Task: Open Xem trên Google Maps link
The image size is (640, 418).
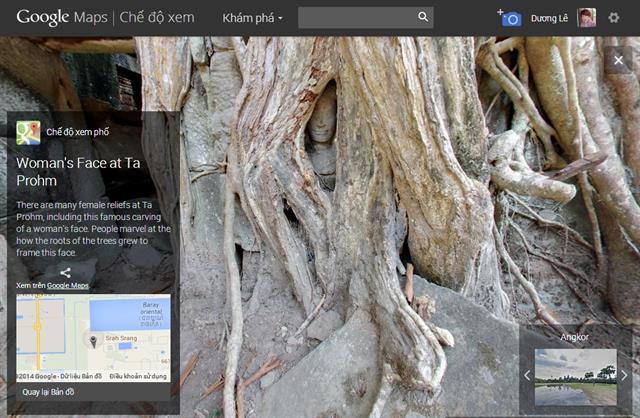Action: 52,285
